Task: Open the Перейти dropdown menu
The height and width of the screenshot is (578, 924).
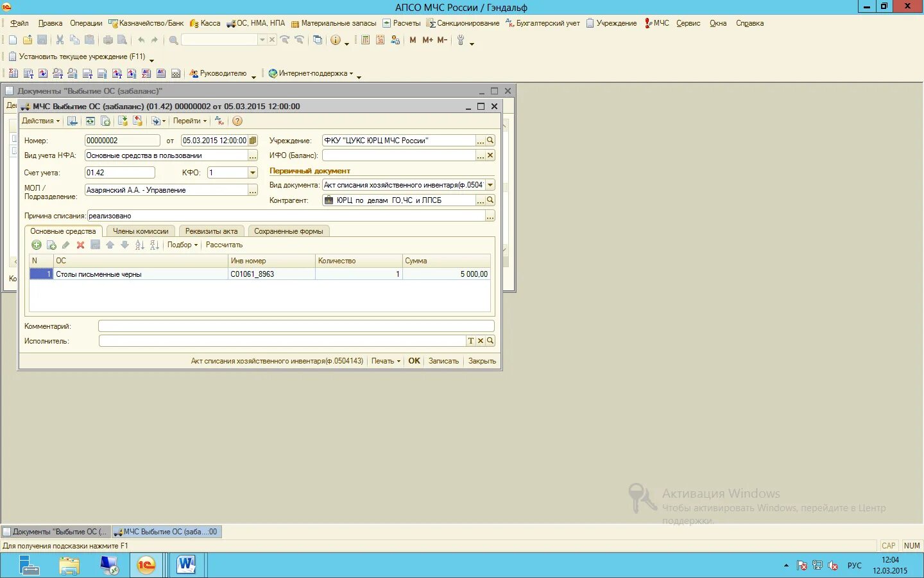Action: pos(190,121)
